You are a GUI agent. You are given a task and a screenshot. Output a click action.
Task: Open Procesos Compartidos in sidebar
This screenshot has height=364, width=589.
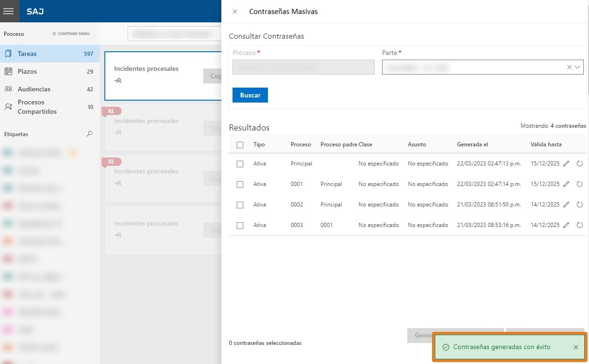[x=37, y=107]
